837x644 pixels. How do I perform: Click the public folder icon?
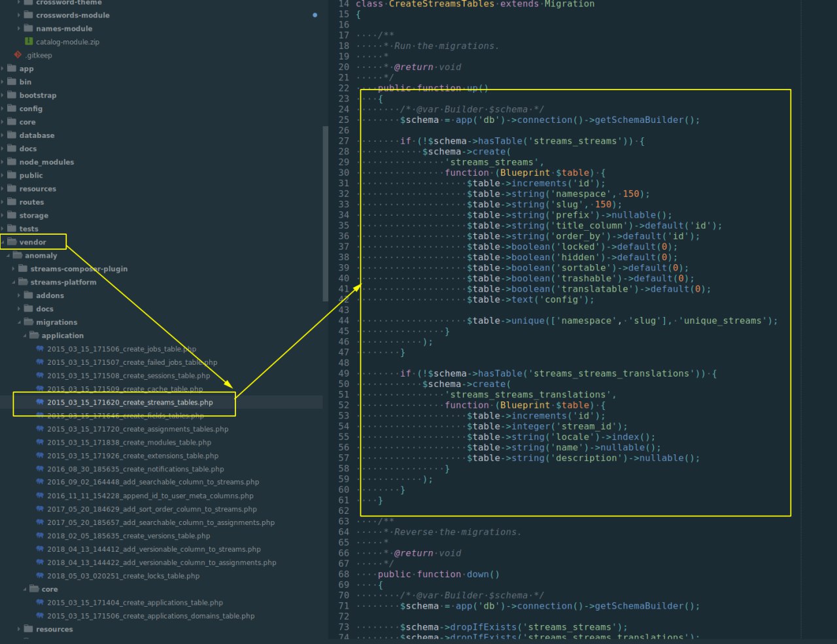pyautogui.click(x=12, y=175)
